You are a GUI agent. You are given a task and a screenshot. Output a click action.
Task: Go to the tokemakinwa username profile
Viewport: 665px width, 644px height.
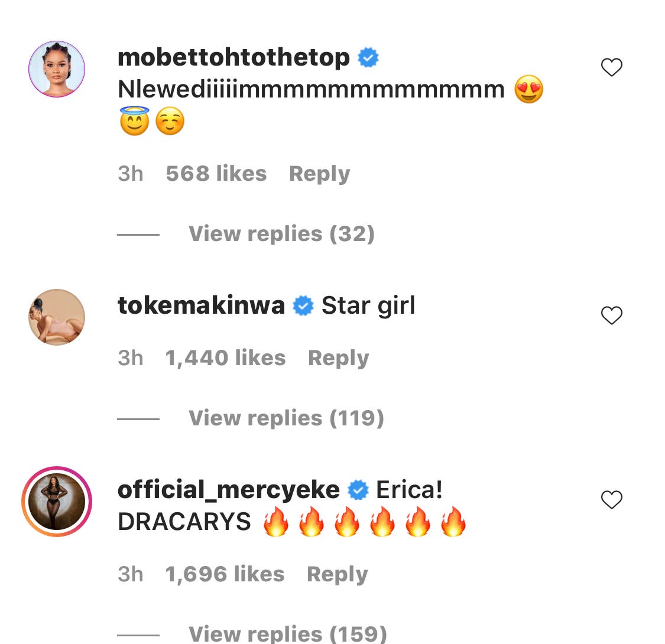pos(201,306)
